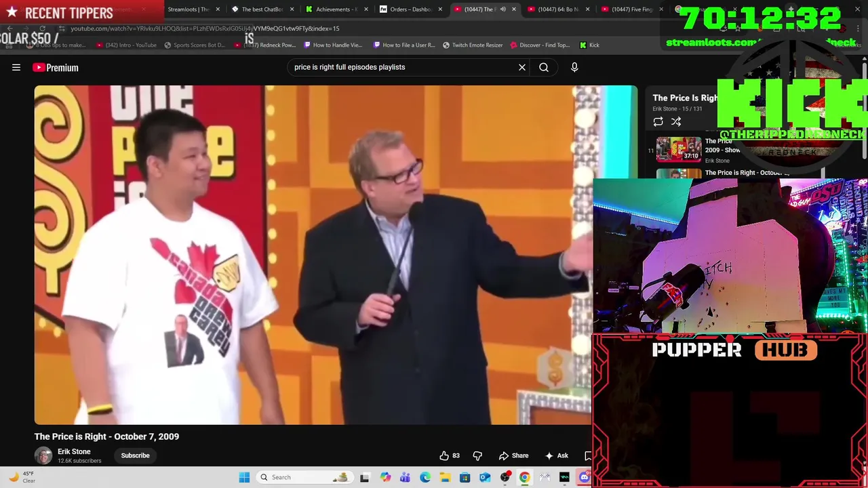Screen dimensions: 868x488
Task: Open Microsoft Teams taskbar icon
Action: pyautogui.click(x=405, y=477)
